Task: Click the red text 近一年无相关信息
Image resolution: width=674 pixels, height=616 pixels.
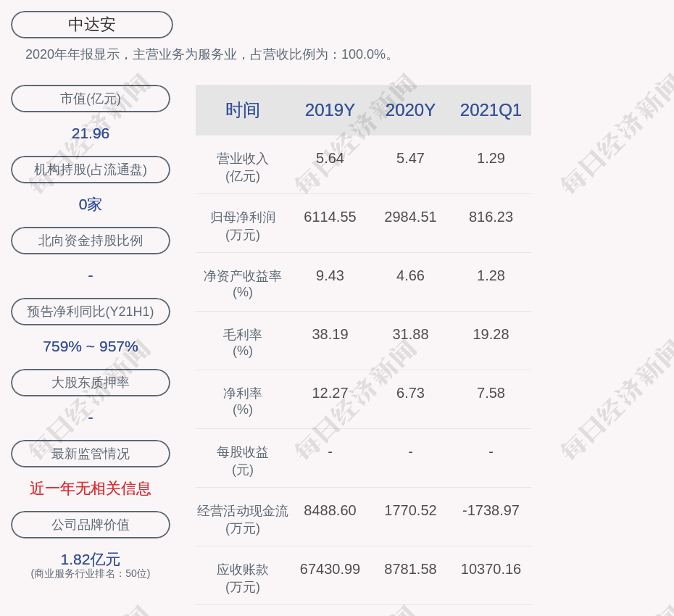Action: [91, 488]
